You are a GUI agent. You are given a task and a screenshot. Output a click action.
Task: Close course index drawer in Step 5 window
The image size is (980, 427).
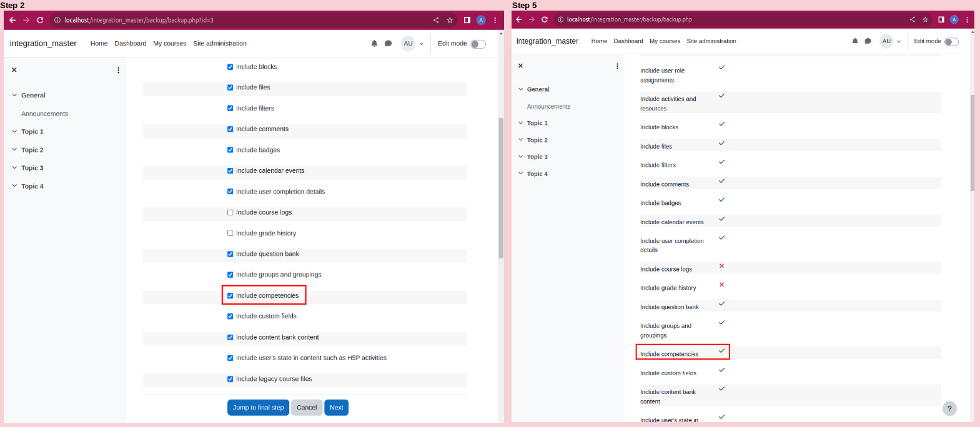520,66
